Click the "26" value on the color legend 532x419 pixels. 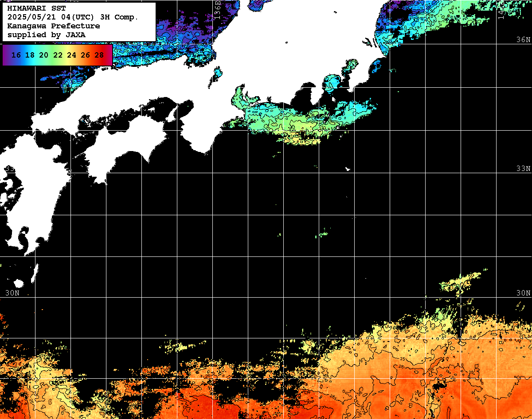pos(85,55)
